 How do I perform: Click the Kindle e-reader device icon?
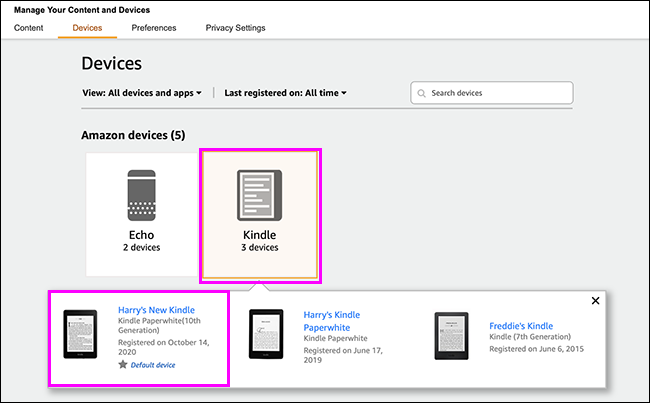(x=260, y=195)
